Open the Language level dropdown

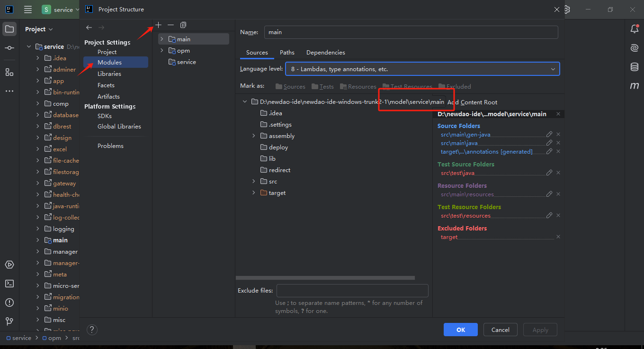coord(422,69)
